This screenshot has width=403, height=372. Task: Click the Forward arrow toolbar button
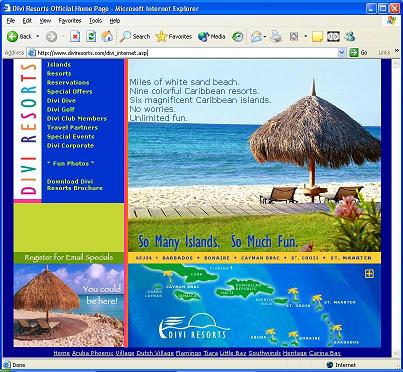click(51, 36)
